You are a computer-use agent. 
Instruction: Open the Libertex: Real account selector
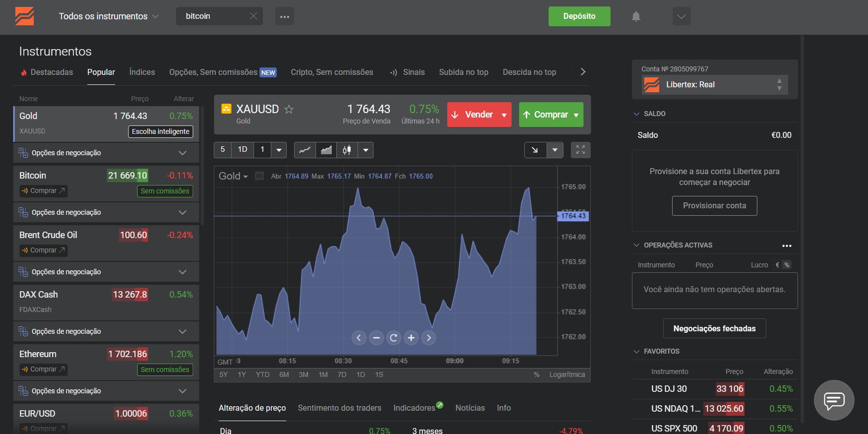(x=715, y=85)
